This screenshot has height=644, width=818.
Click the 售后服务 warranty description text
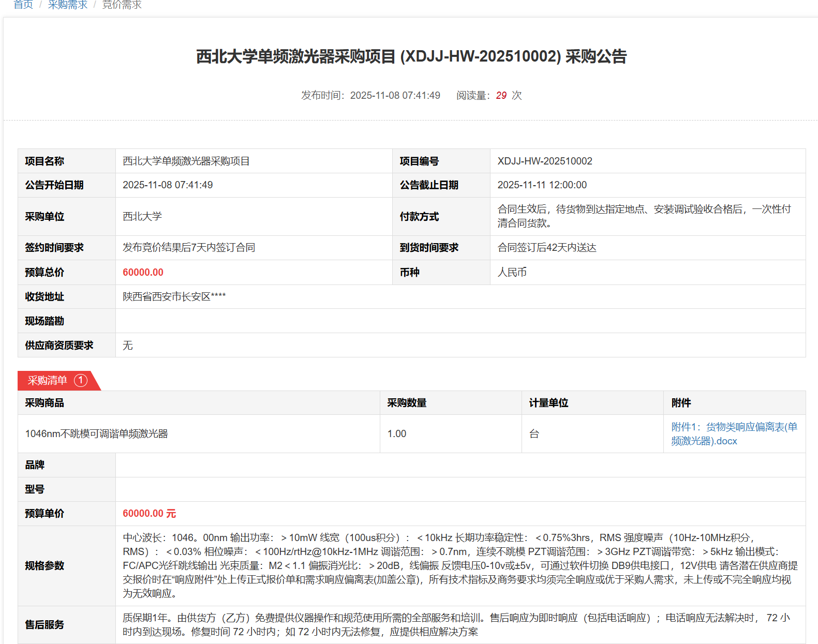click(456, 625)
